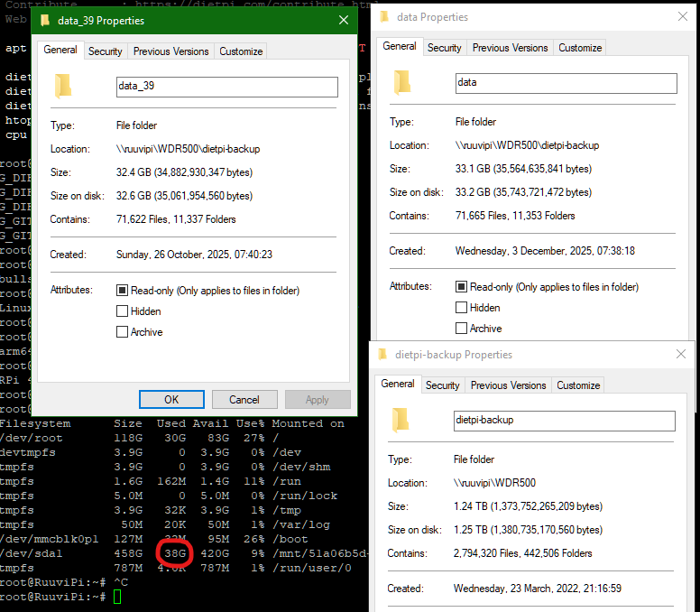The image size is (700, 612).
Task: Click the title bar folder icon of dietpi-backup Properties
Action: (382, 355)
